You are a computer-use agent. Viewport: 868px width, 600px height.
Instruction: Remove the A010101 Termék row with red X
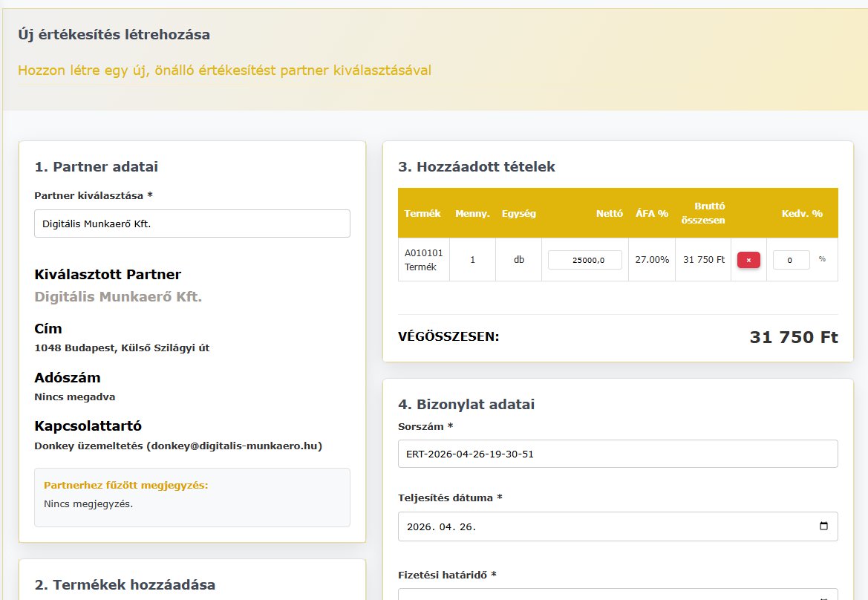click(748, 259)
